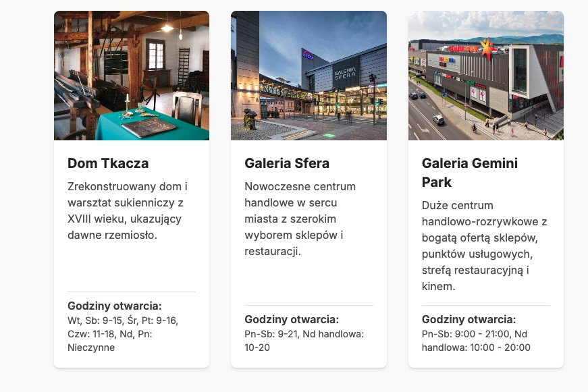The width and height of the screenshot is (588, 392).
Task: Click the Dom Tkacza heading
Action: pos(108,163)
